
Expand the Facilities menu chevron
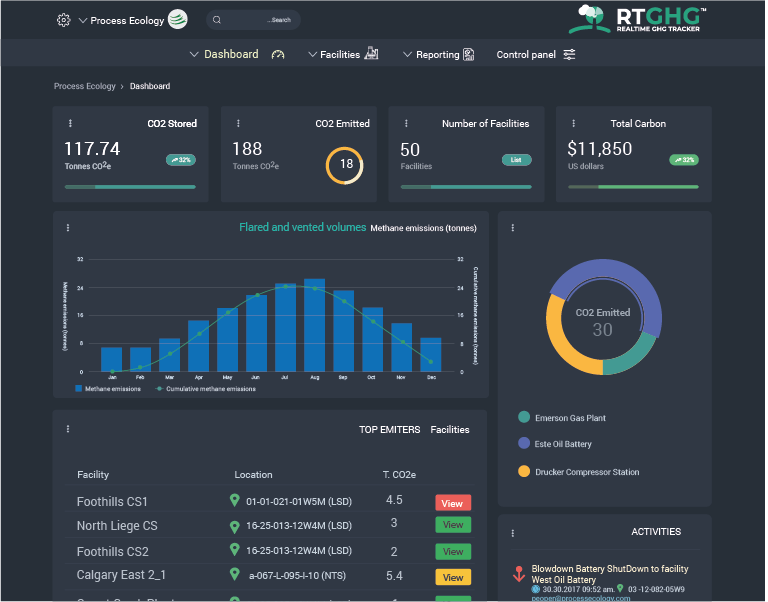tap(312, 54)
